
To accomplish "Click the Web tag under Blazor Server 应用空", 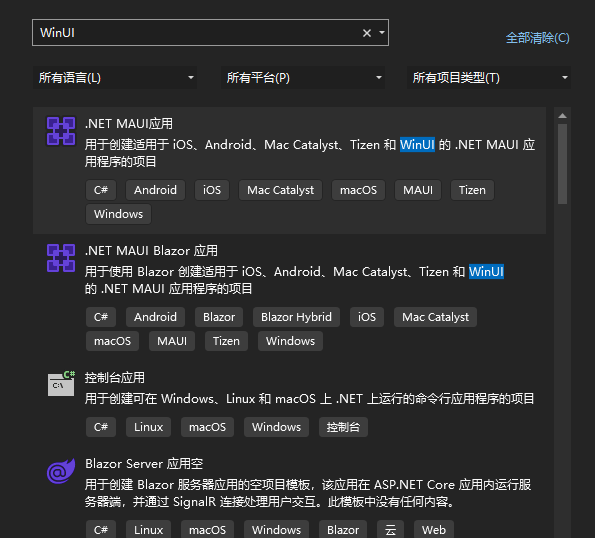I will click(434, 529).
